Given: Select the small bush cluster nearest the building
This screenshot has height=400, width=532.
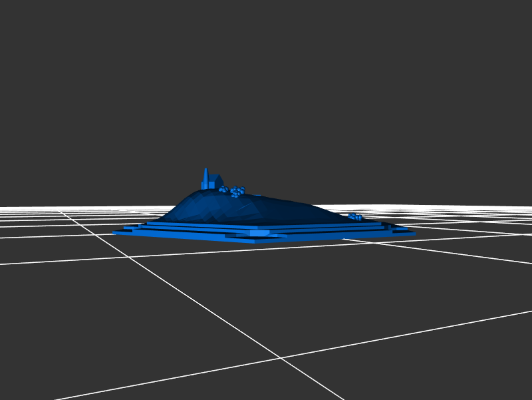Looking at the screenshot, I should click(x=223, y=190).
